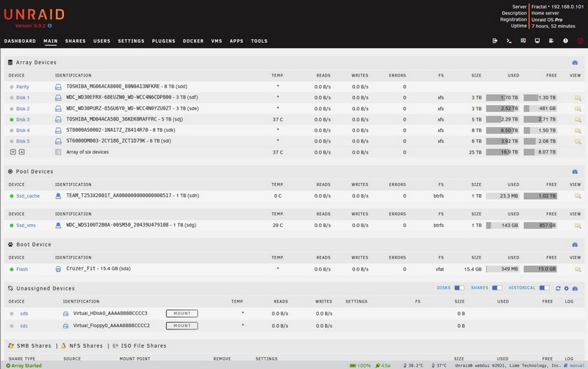Viewport: 588px width, 369px height.
Task: Browse Flash device via its folder icon
Action: [x=578, y=269]
